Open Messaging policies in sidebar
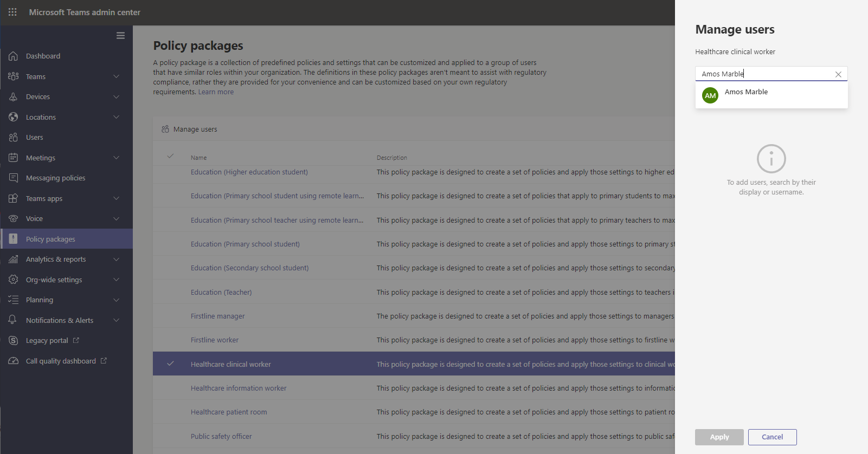Viewport: 868px width, 454px height. [x=55, y=178]
